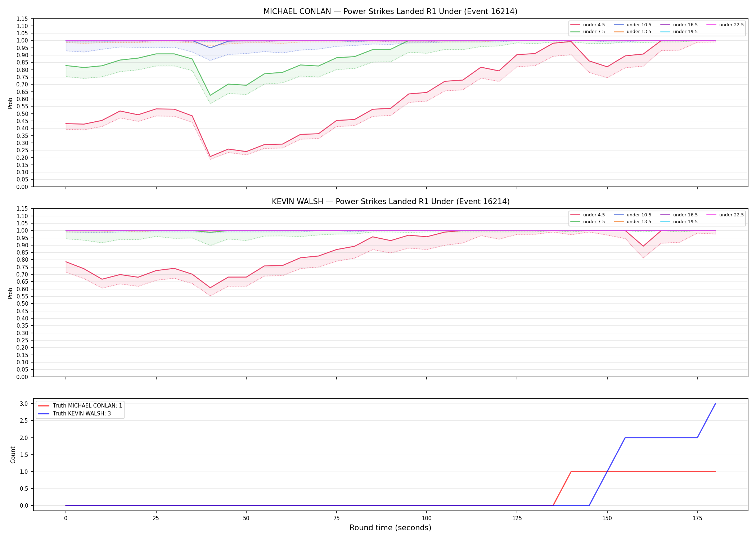Click 0.00 tick label on Walsh chart
The image size is (756, 540).
click(x=22, y=377)
